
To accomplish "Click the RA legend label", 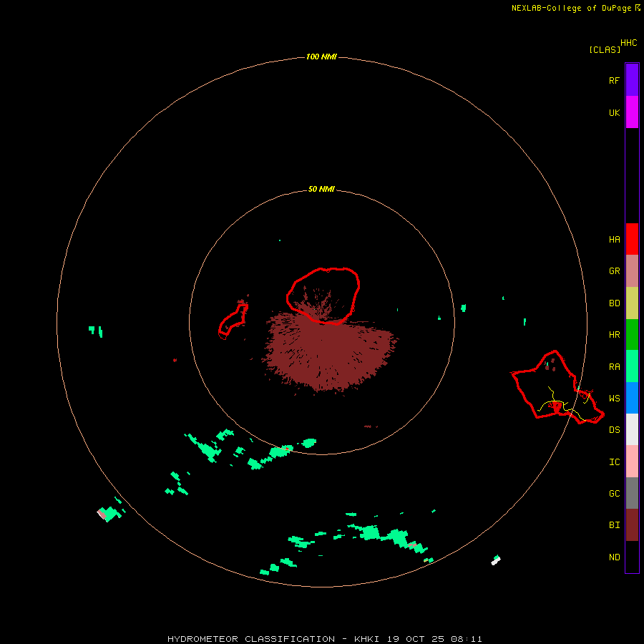I will click(614, 367).
